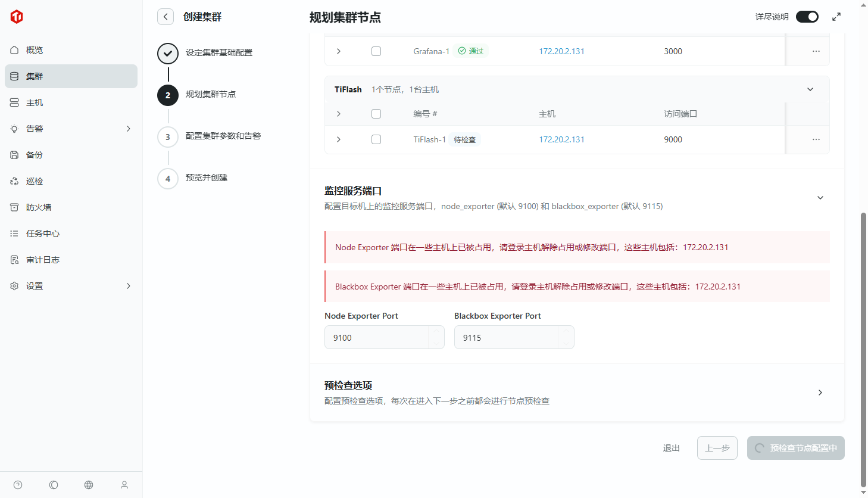
Task: Open more actions for TiFlash-1 row
Action: click(816, 139)
